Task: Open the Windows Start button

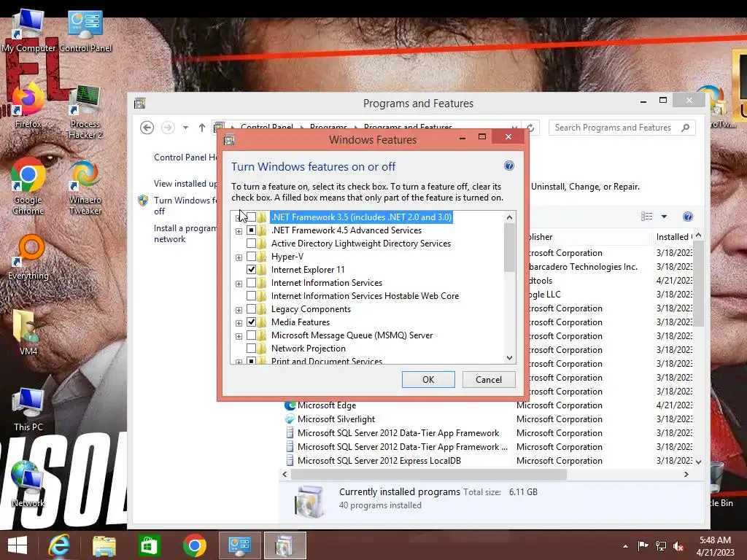Action: pos(18,545)
